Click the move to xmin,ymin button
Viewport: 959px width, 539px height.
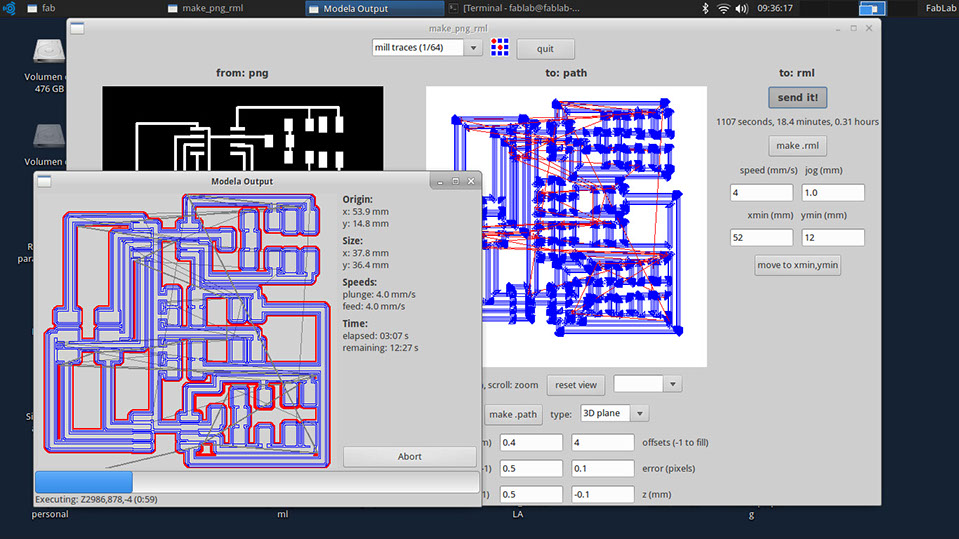click(797, 265)
